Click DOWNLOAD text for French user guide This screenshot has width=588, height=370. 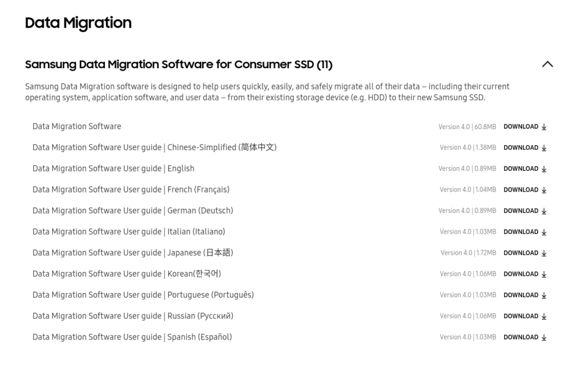[521, 189]
